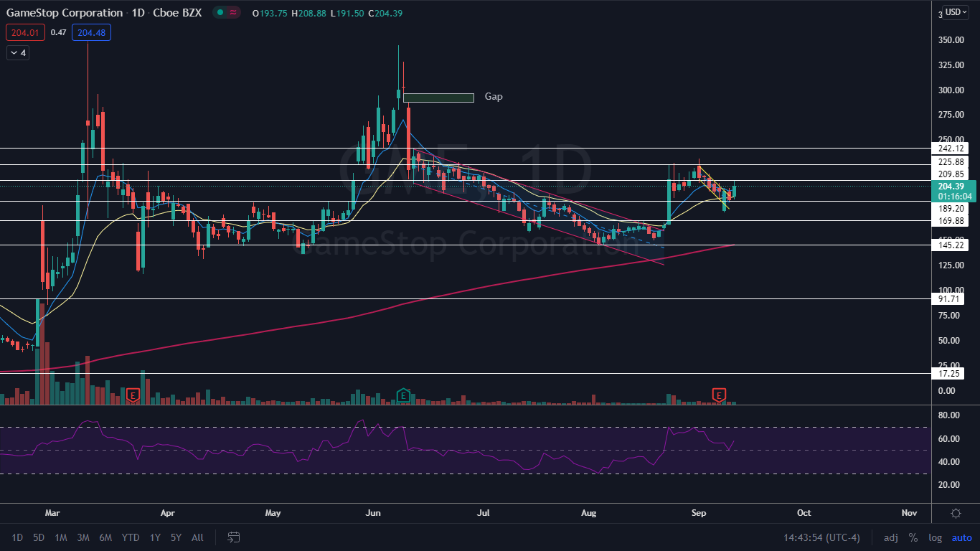The height and width of the screenshot is (551, 980).
Task: Click the 1D interval in chart title
Action: [139, 13]
